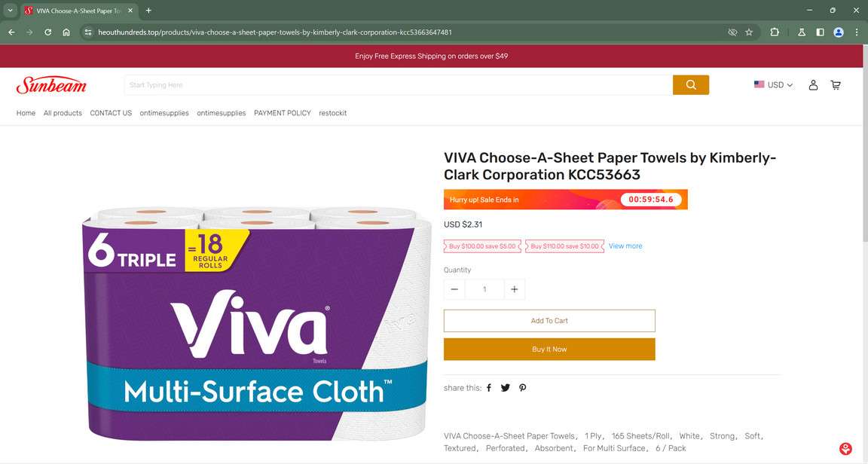This screenshot has height=464, width=868.
Task: Open the shopping cart icon
Action: tap(836, 84)
